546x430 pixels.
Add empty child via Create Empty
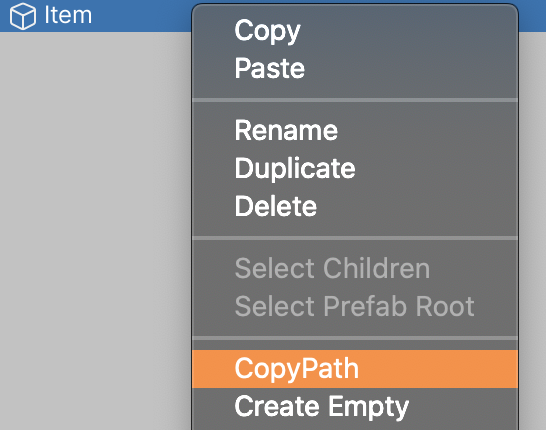tap(355, 406)
